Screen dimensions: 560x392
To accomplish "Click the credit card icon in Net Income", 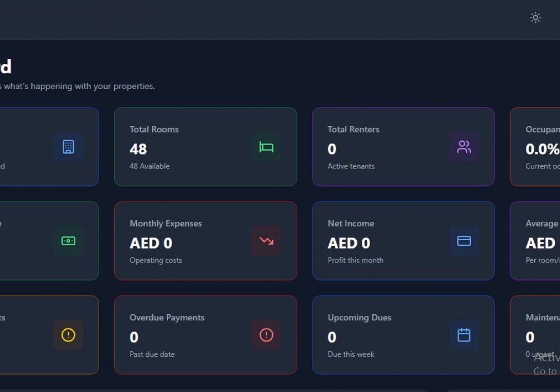I will coord(464,241).
